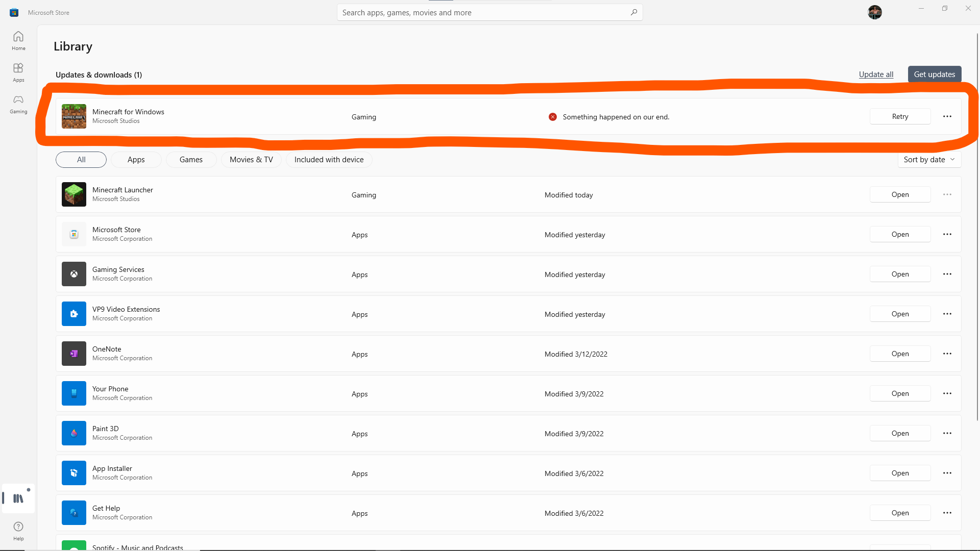980x551 pixels.
Task: Open VP9 Video Extensions via Open button
Action: click(x=900, y=314)
